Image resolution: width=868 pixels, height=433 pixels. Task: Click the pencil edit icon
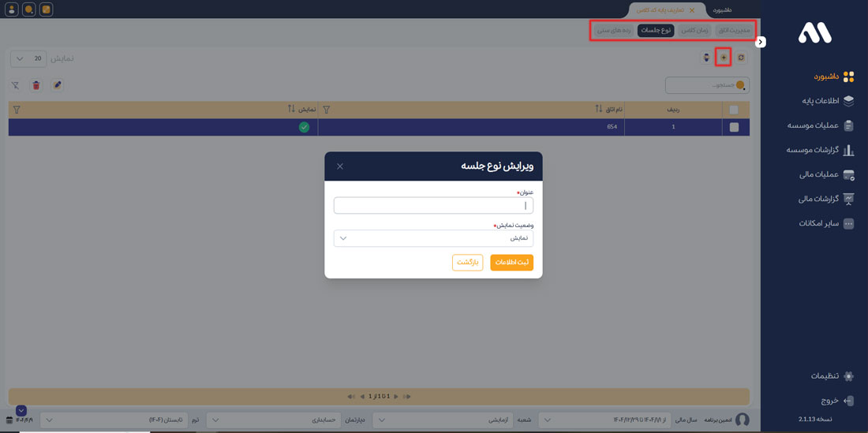pyautogui.click(x=56, y=85)
